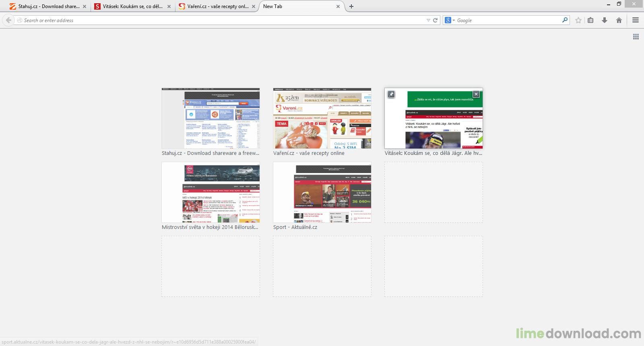This screenshot has width=644, height=346.
Task: Open the hamburger menu button
Action: [636, 20]
